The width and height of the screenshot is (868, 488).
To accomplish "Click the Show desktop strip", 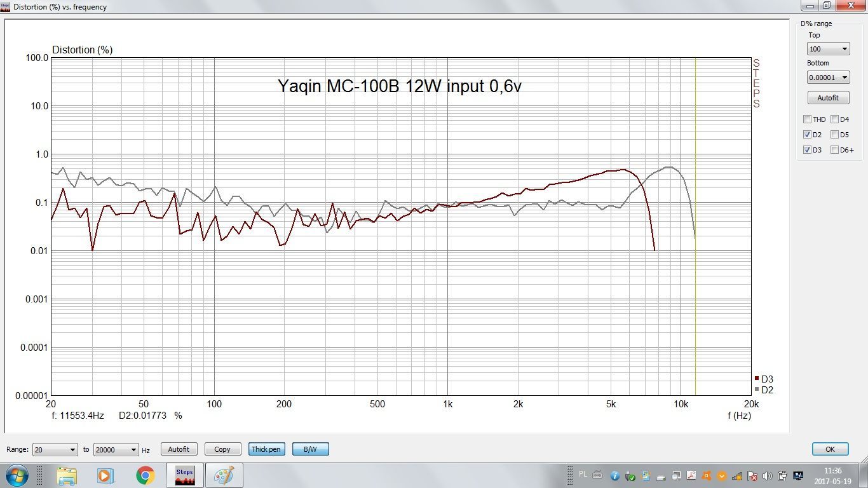I will coord(863,475).
